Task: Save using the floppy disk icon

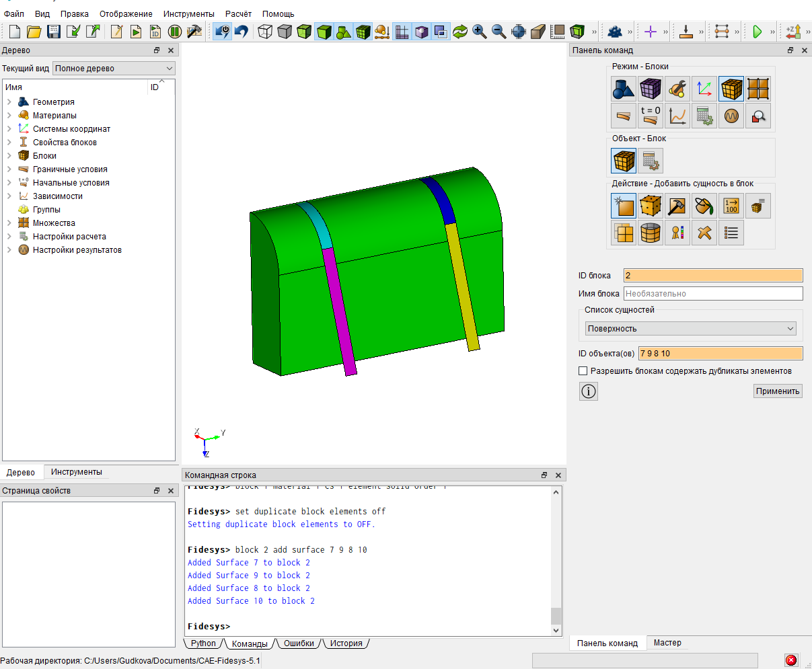Action: click(53, 32)
